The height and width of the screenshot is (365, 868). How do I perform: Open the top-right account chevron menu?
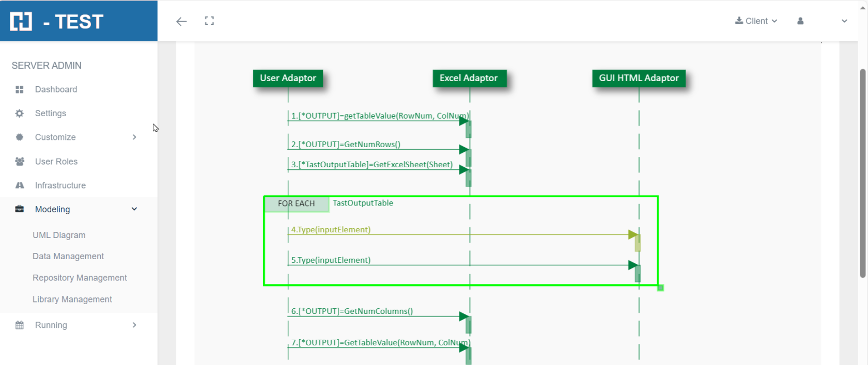[x=844, y=21]
